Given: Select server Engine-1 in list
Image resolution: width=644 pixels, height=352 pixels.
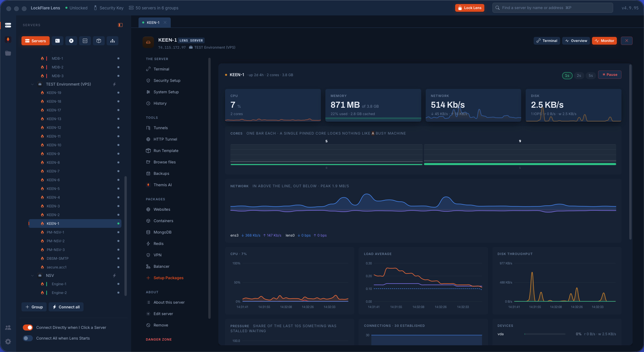Looking at the screenshot, I should pos(74,284).
